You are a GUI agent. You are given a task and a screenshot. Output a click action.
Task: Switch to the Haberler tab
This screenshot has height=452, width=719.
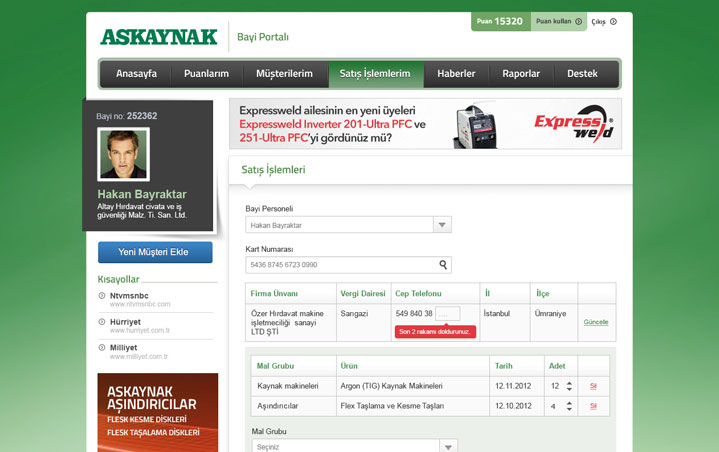[456, 74]
